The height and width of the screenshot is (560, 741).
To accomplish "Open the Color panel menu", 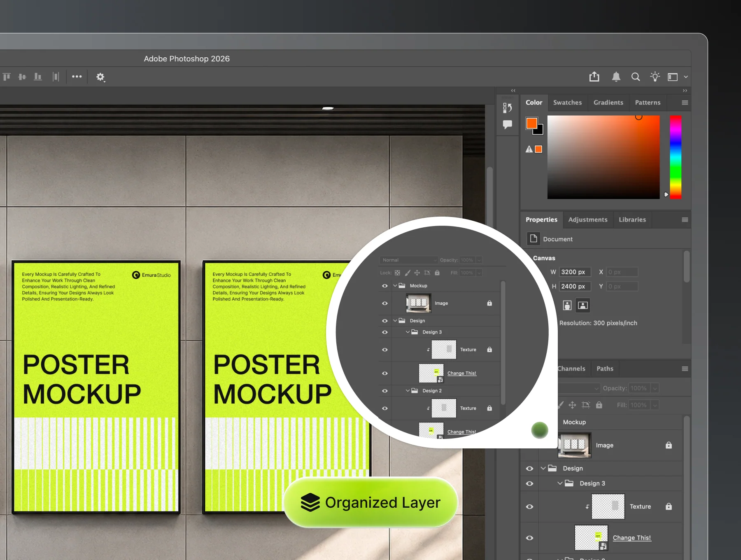I will [685, 103].
